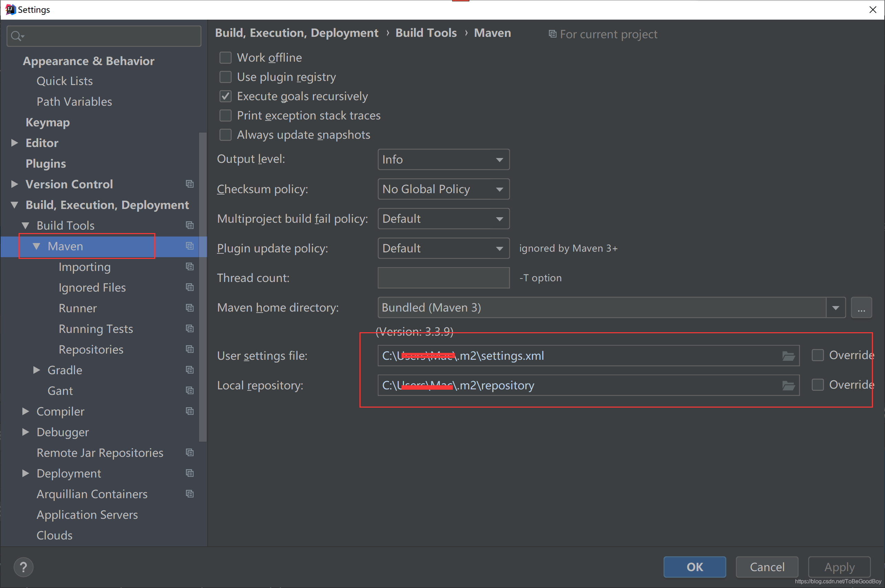The height and width of the screenshot is (588, 885).
Task: Click the Cancel button
Action: coord(767,567)
